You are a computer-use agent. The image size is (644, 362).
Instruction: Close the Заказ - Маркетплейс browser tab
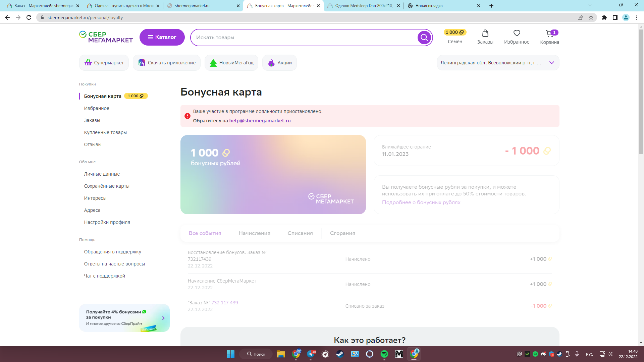[78, 6]
